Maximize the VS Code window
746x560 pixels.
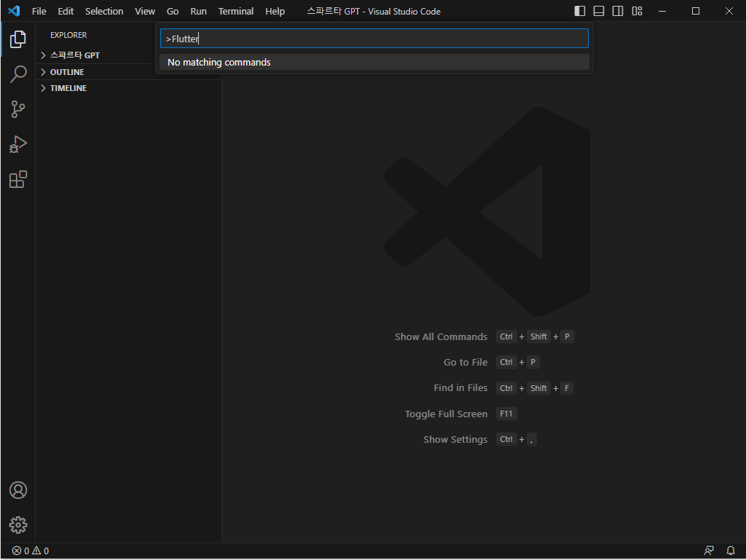click(696, 11)
